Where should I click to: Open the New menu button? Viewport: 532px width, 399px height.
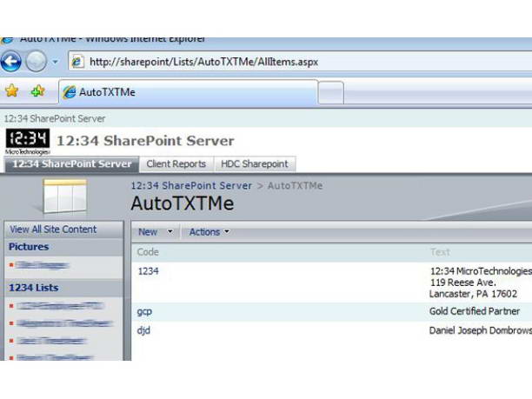pos(156,232)
